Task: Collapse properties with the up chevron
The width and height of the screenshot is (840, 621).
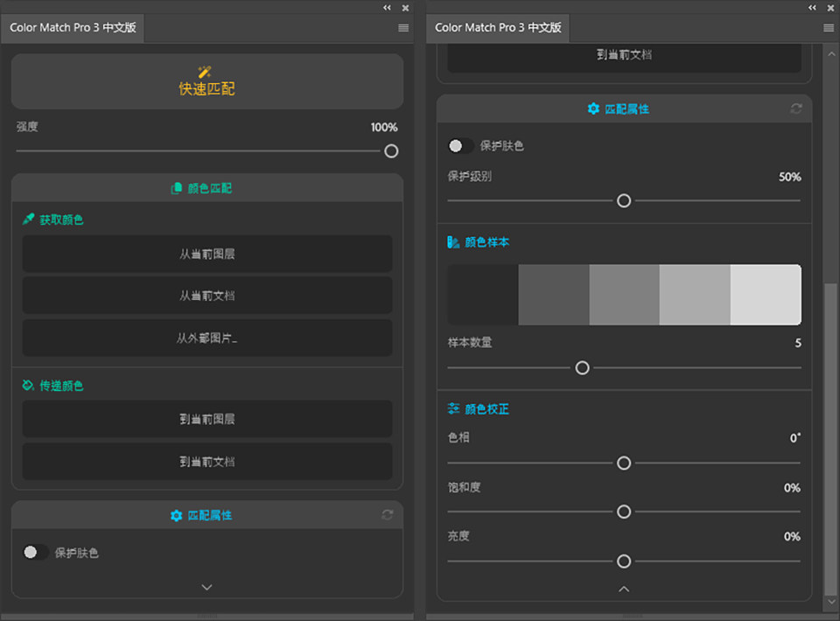Action: tap(624, 589)
